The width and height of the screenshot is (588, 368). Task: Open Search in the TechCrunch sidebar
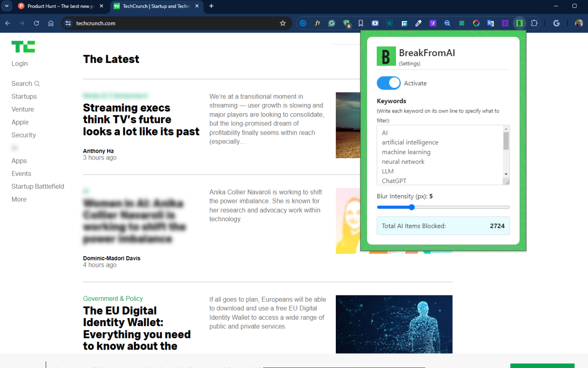26,83
